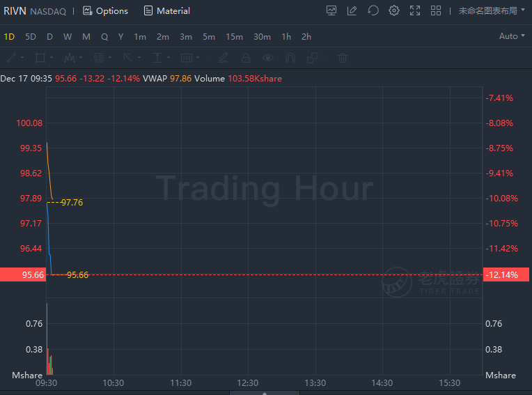This screenshot has width=532, height=395.
Task: Select the D daily timeframe
Action: [49, 37]
